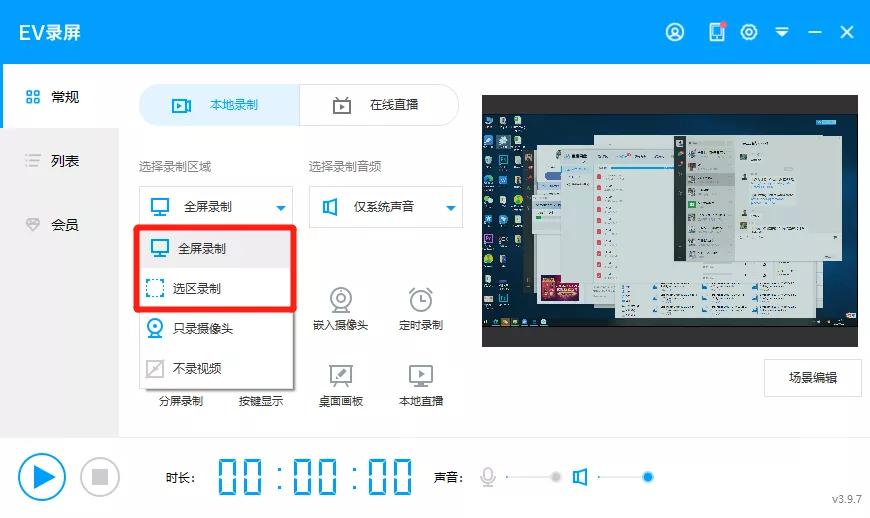The width and height of the screenshot is (870, 518).
Task: Click the 选择录制区域 label
Action: click(175, 166)
